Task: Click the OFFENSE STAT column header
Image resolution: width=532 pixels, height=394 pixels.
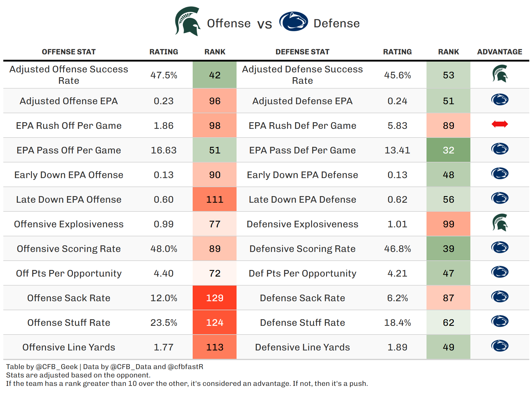Action: point(69,52)
